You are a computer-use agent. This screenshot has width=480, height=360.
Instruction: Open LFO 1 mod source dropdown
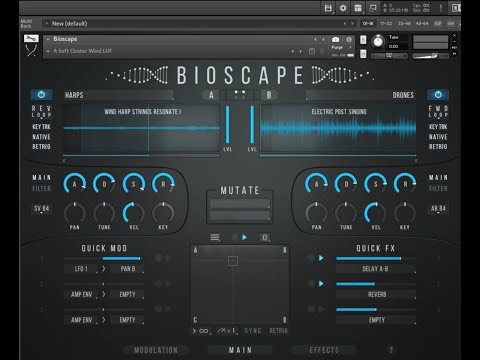81,269
